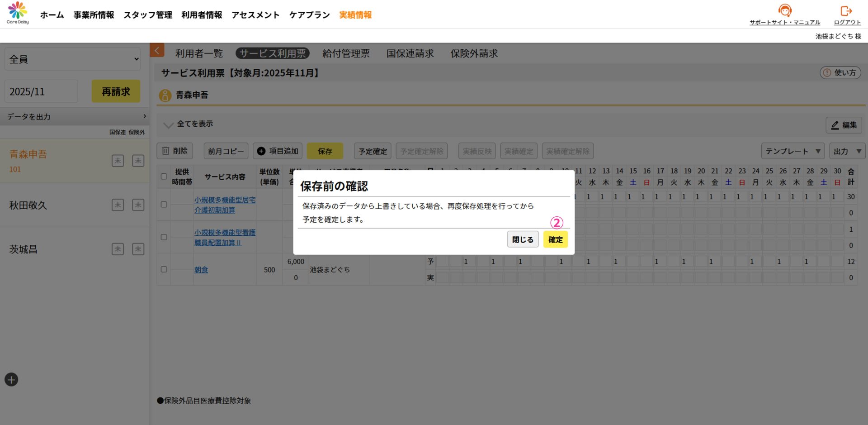
Task: Click the 項目追加 plus button
Action: coord(278,151)
